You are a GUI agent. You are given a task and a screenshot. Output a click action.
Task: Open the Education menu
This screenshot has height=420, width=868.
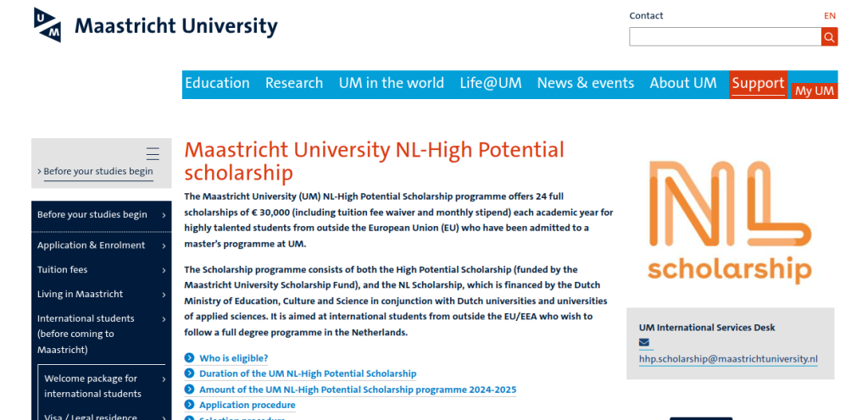217,83
